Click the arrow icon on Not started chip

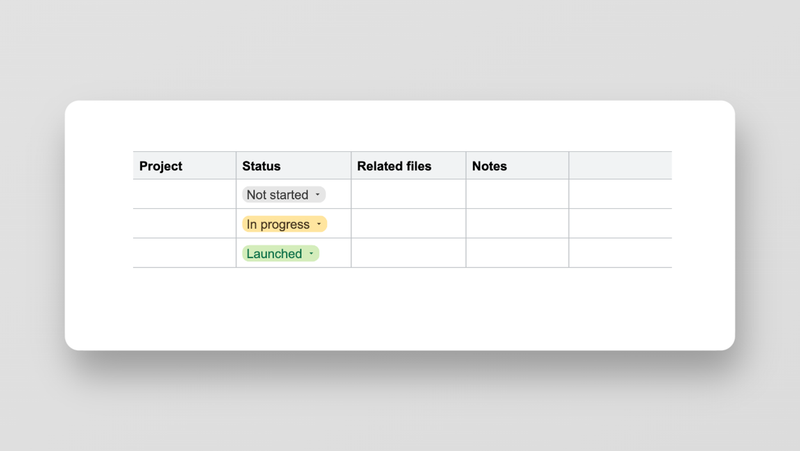[x=318, y=195]
